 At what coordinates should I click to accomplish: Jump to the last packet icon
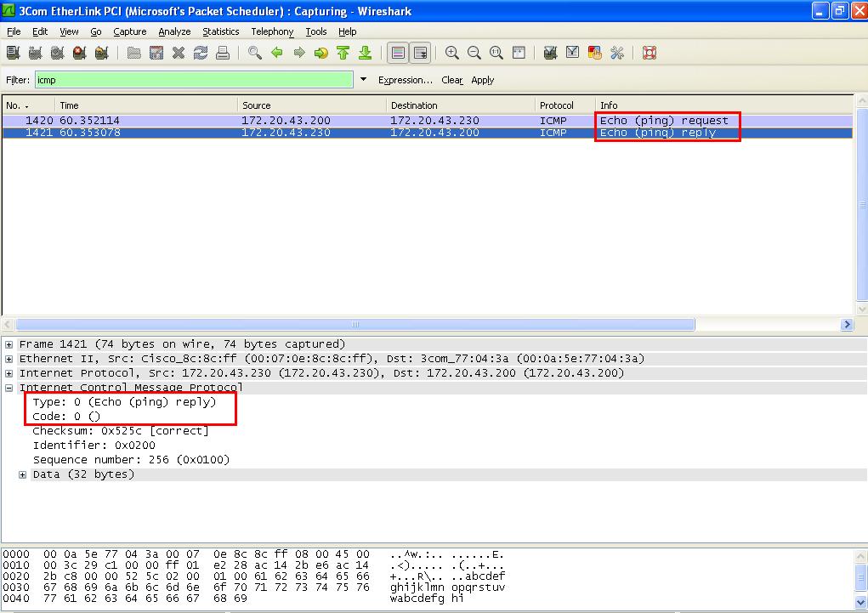pos(365,53)
